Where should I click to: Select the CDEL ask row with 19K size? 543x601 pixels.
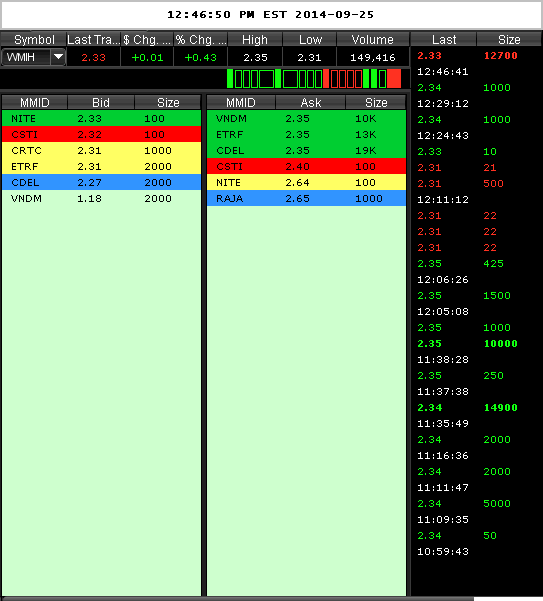[306, 150]
